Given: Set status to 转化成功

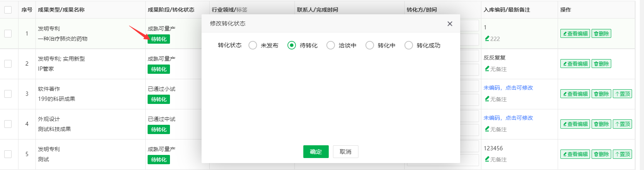Looking at the screenshot, I should [409, 45].
